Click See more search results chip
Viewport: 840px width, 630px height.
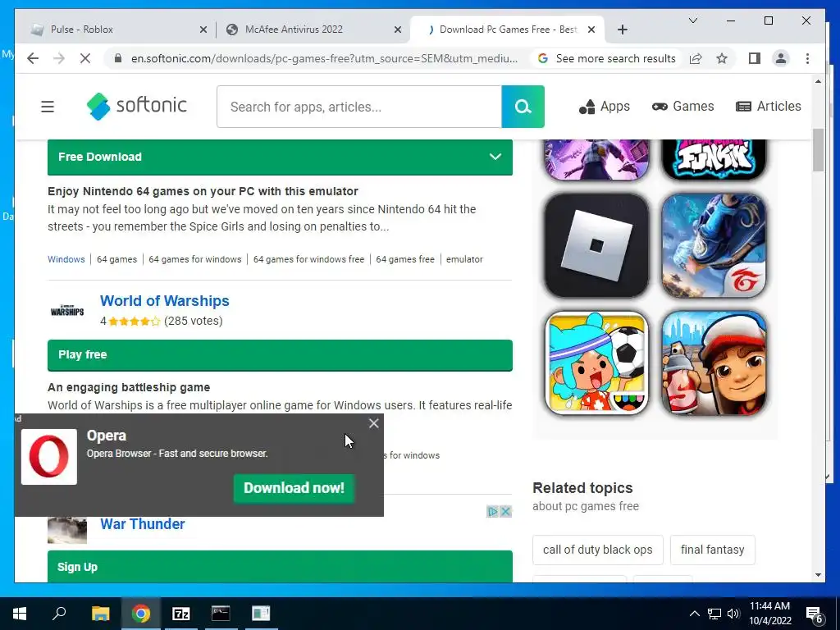(606, 58)
